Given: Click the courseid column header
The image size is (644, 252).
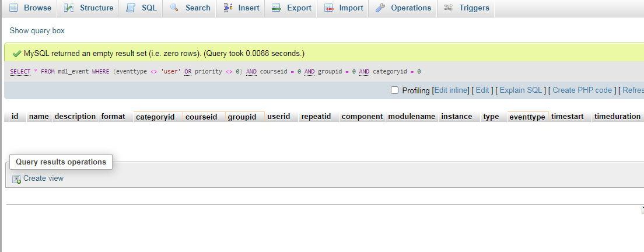Looking at the screenshot, I should coord(201,117).
